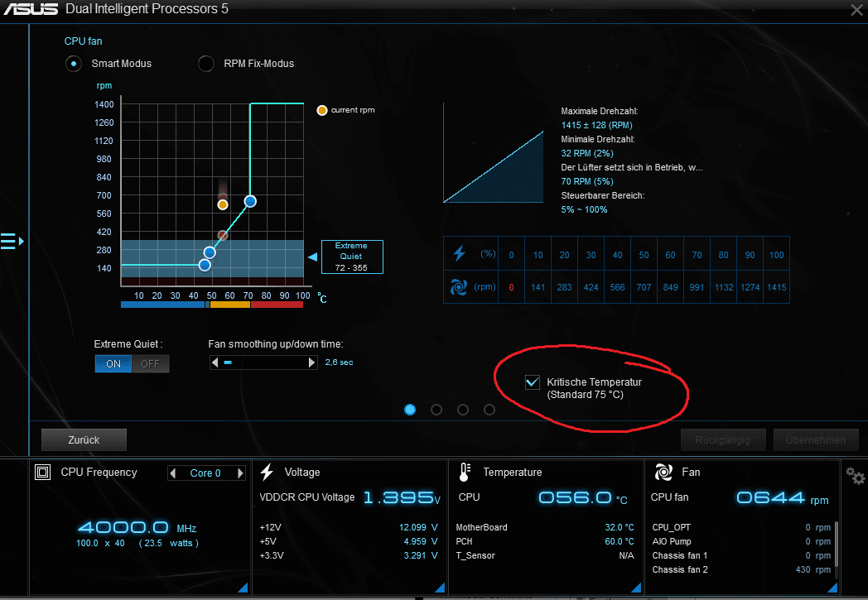Click the Voltage lightning icon

[267, 473]
